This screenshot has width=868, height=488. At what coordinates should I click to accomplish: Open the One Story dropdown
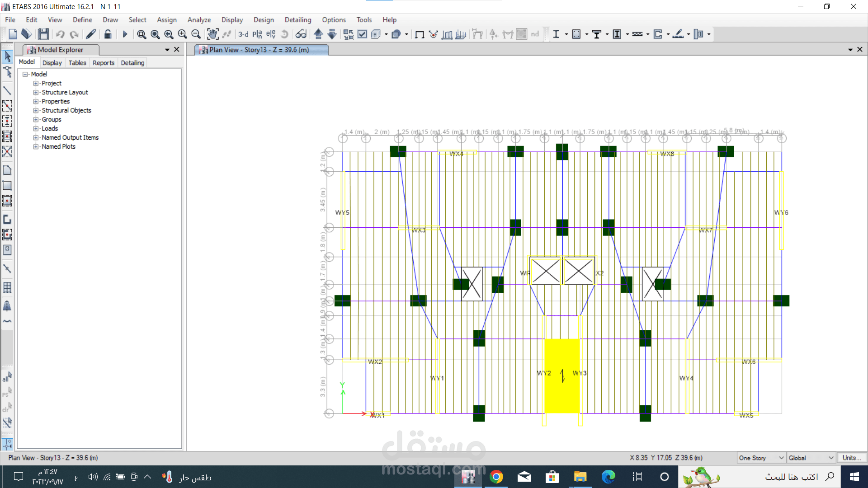click(762, 458)
